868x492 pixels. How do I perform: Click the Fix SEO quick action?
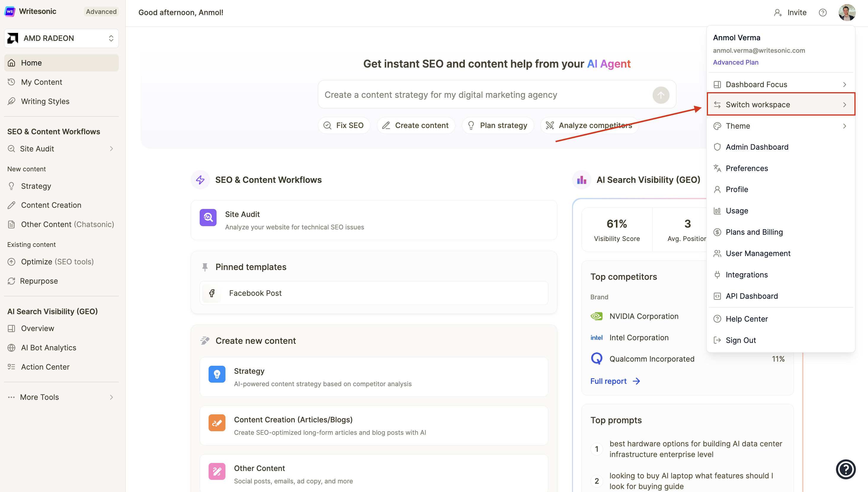coord(344,125)
